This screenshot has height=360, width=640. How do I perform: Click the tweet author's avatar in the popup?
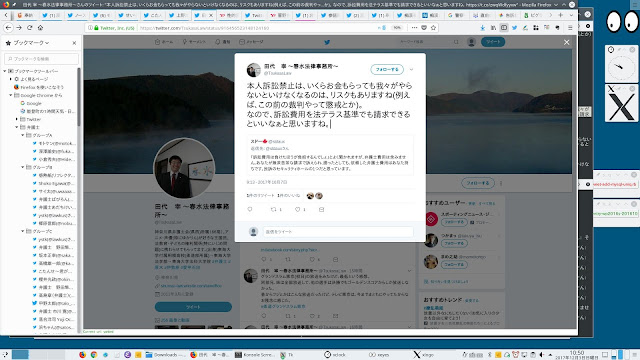pyautogui.click(x=253, y=70)
